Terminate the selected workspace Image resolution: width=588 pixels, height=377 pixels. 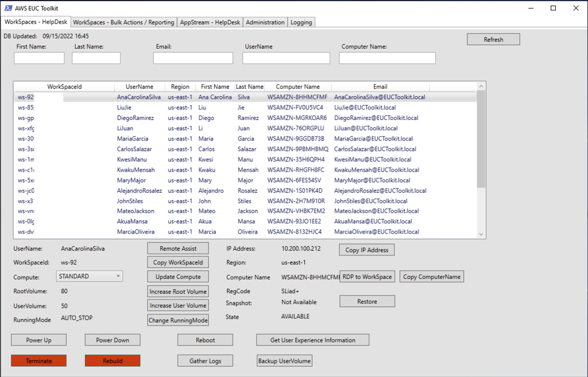[x=38, y=360]
